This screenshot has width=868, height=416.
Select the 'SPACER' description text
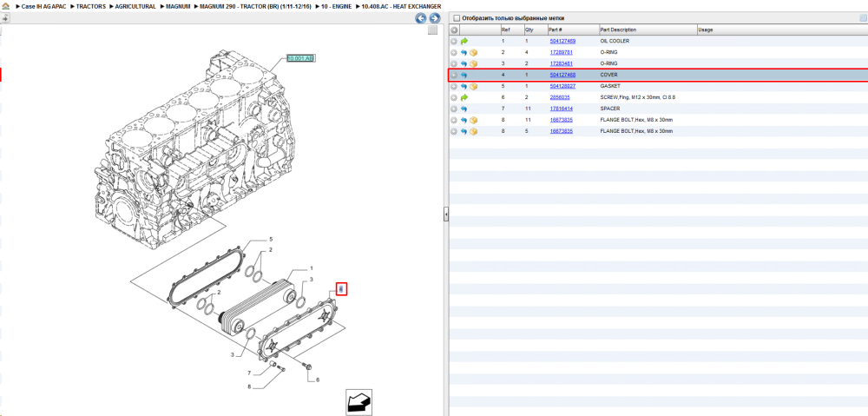610,109
